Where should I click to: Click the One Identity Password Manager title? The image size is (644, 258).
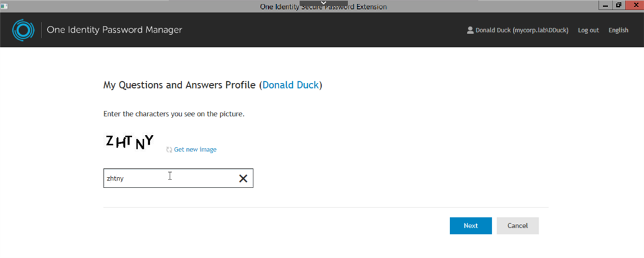[114, 30]
